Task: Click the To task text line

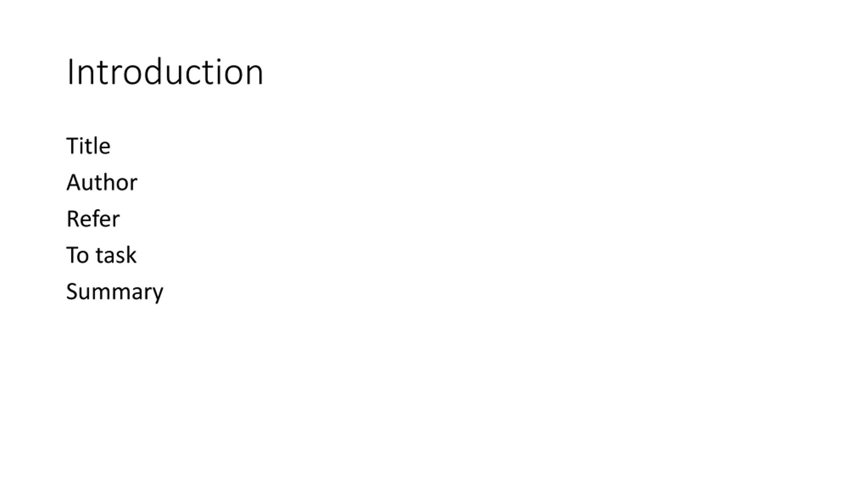Action: pos(101,255)
